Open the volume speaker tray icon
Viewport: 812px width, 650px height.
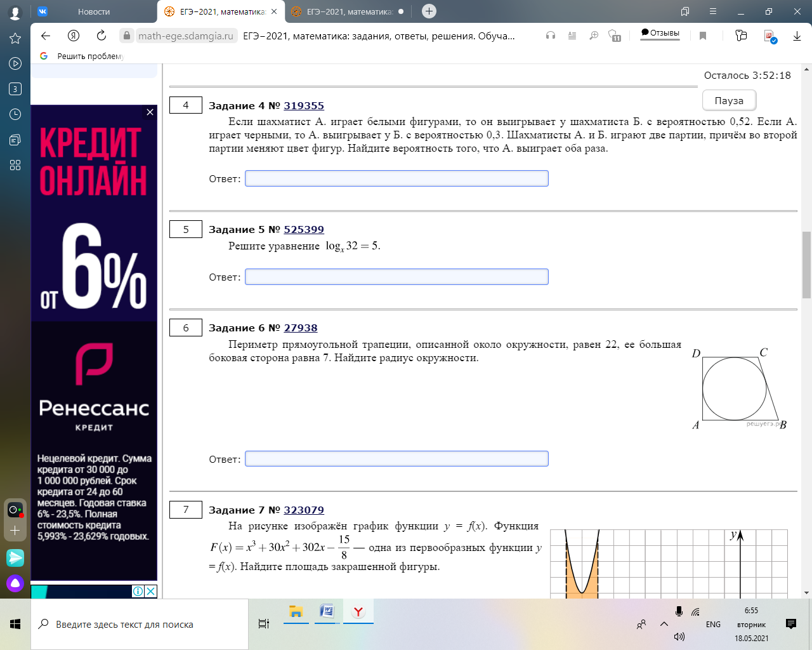click(x=679, y=637)
